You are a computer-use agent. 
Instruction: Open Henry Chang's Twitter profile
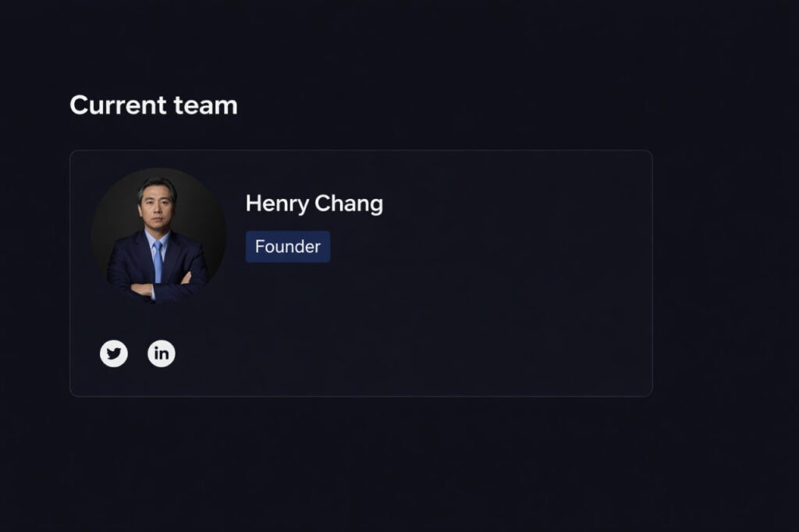pyautogui.click(x=114, y=353)
